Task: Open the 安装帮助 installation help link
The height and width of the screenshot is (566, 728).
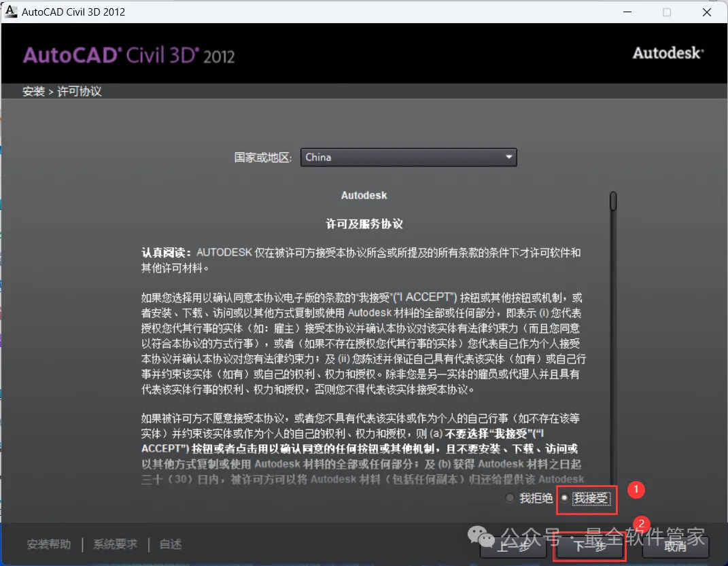Action: point(49,544)
